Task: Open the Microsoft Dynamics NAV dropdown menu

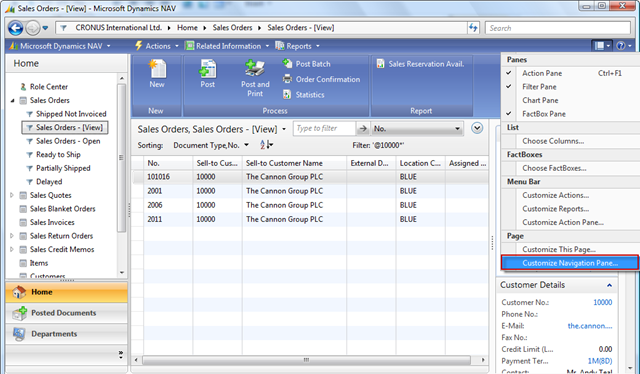Action: click(60, 46)
